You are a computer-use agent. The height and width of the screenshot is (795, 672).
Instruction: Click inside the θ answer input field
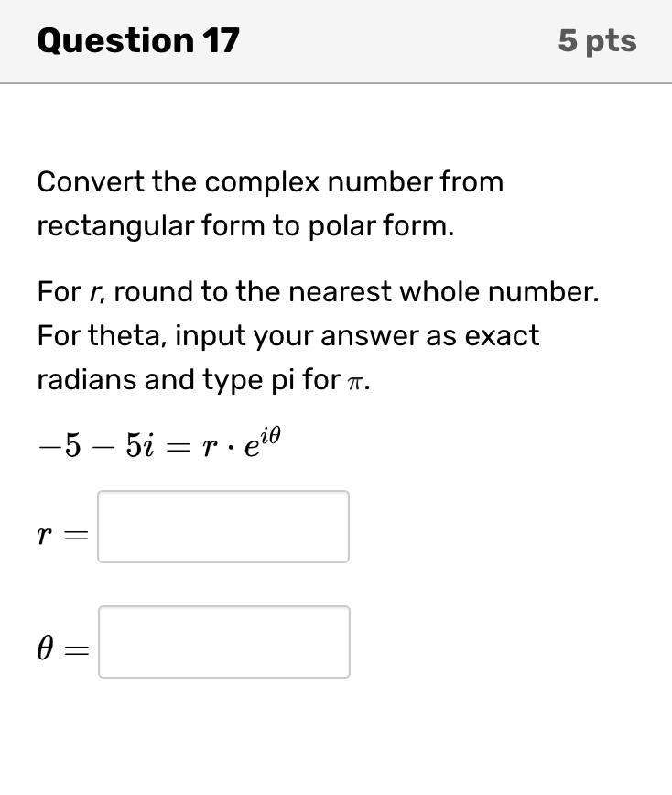(223, 643)
